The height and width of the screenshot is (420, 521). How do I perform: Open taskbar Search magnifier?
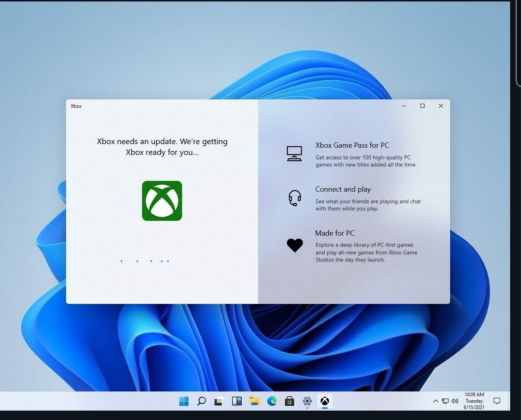201,401
